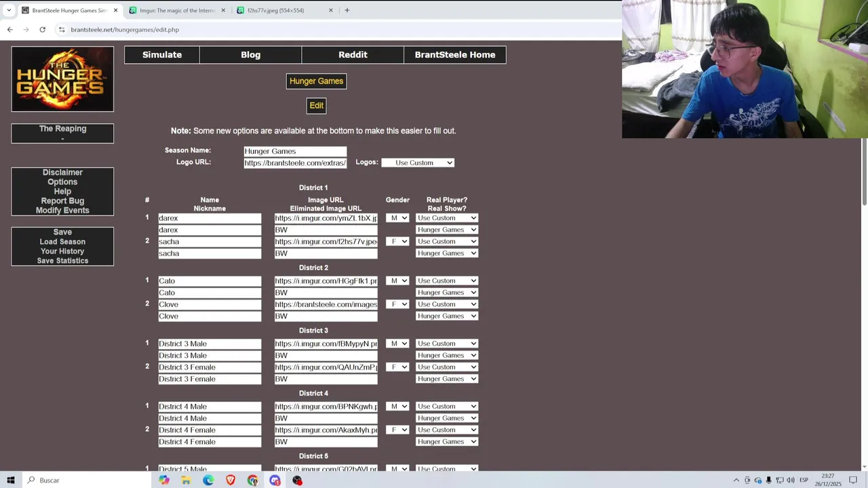868x488 pixels.
Task: Click the Report Bug link
Action: tap(62, 201)
